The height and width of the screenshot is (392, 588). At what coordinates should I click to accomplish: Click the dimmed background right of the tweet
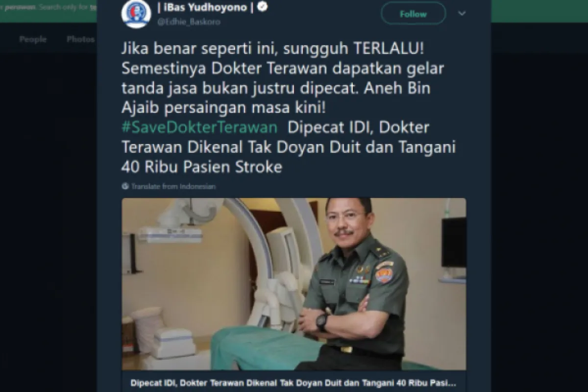click(x=539, y=220)
